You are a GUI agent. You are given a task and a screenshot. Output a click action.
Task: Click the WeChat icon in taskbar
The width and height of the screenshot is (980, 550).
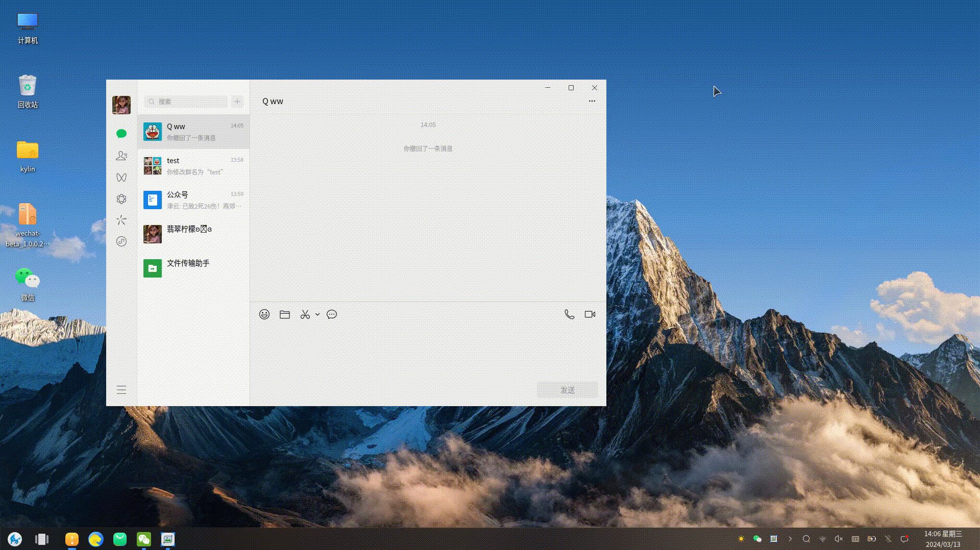pos(144,539)
